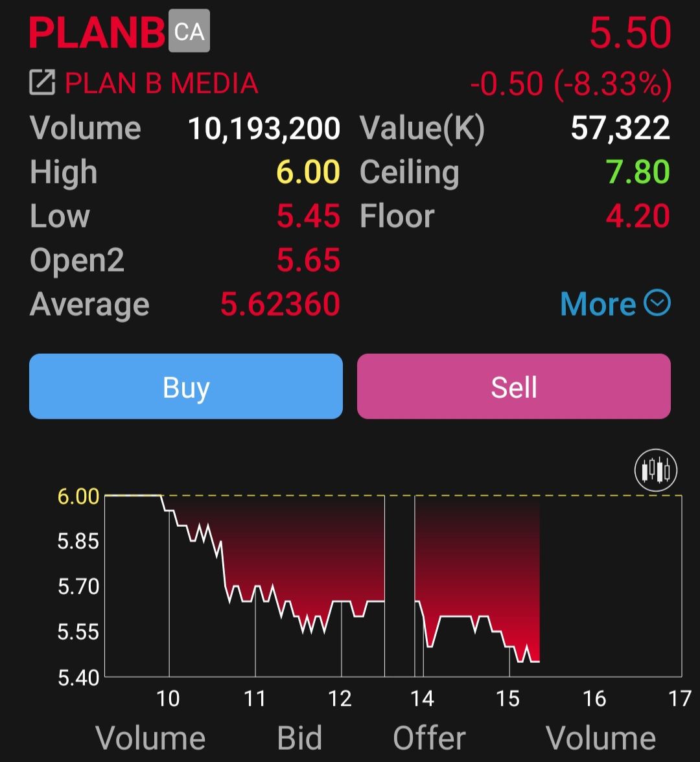This screenshot has height=762, width=700.
Task: Tap the Floor price 4.20
Action: click(638, 216)
